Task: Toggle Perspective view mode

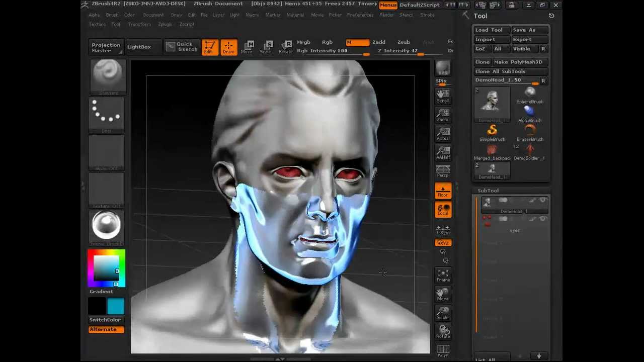Action: pos(443,171)
